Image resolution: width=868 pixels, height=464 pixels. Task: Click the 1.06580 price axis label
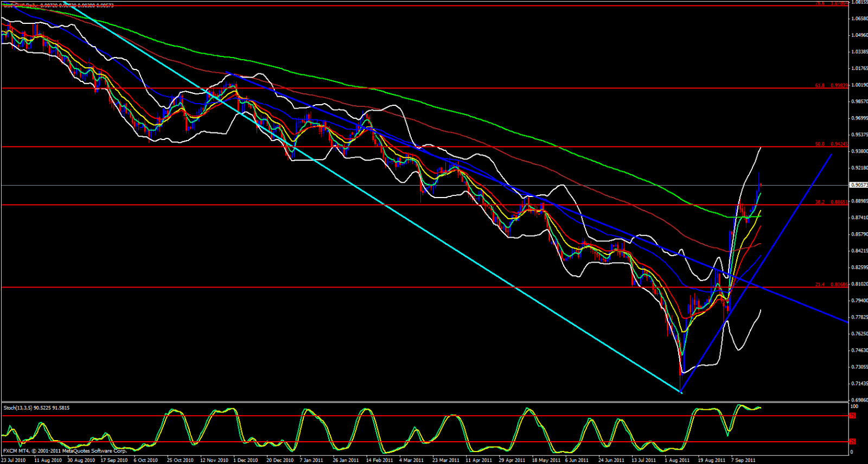(x=859, y=18)
